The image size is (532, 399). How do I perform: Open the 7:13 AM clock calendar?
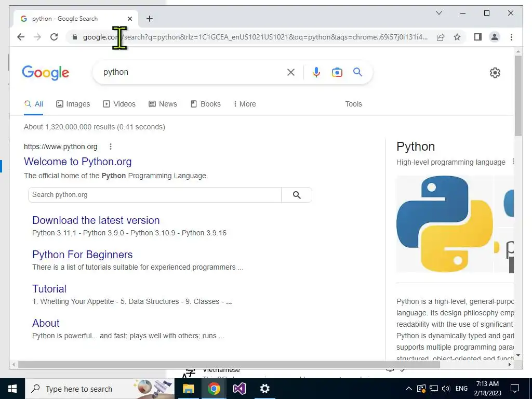pos(487,389)
